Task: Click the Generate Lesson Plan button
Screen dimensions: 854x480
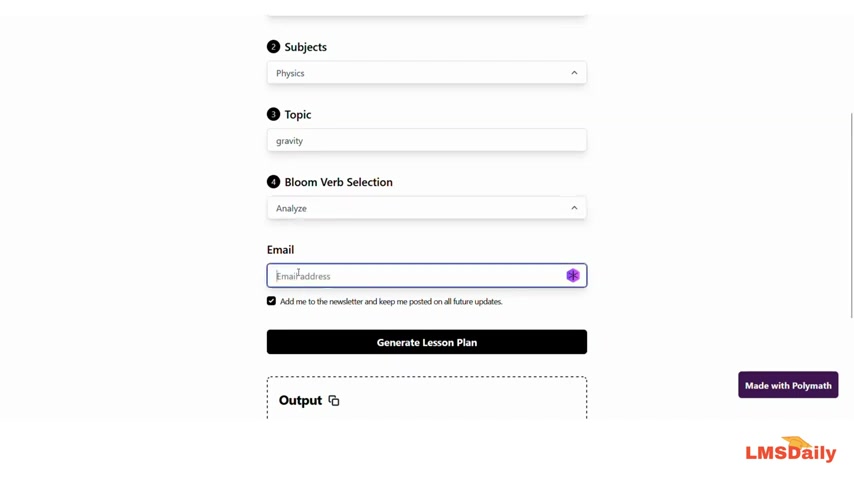Action: pyautogui.click(x=426, y=342)
